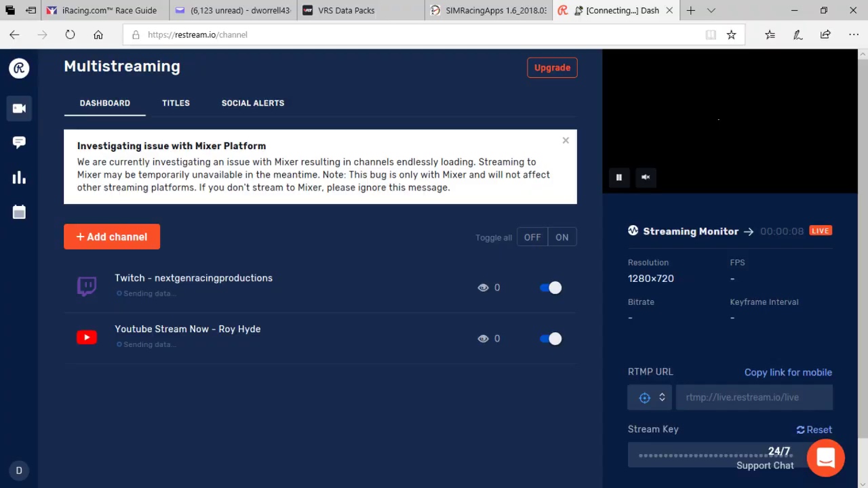
Task: Click Copy link for mobile
Action: click(788, 372)
